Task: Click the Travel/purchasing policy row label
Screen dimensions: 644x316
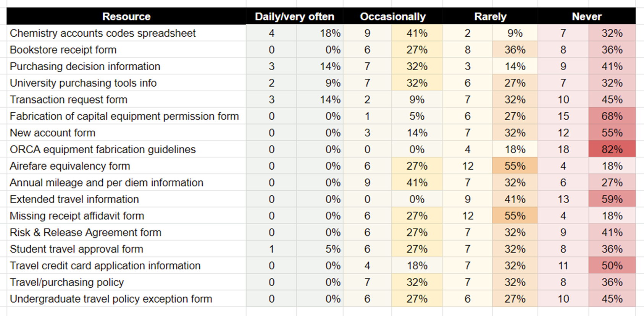Action: [x=67, y=282]
